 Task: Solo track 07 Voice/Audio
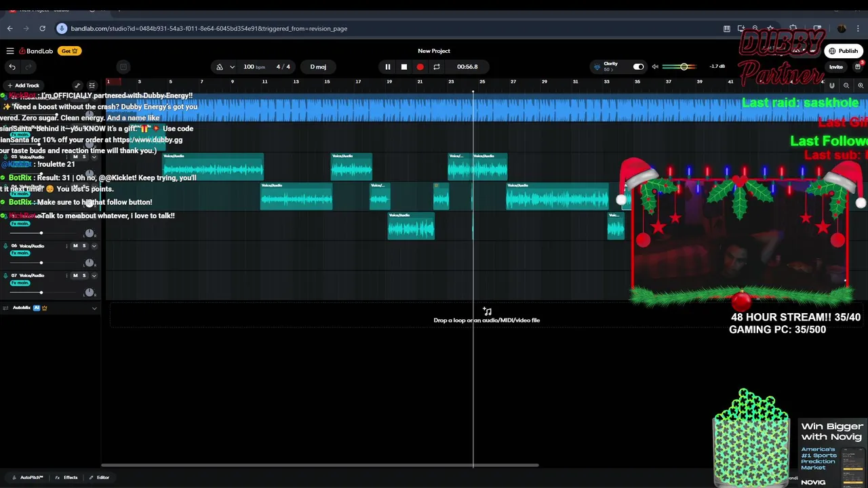point(84,275)
